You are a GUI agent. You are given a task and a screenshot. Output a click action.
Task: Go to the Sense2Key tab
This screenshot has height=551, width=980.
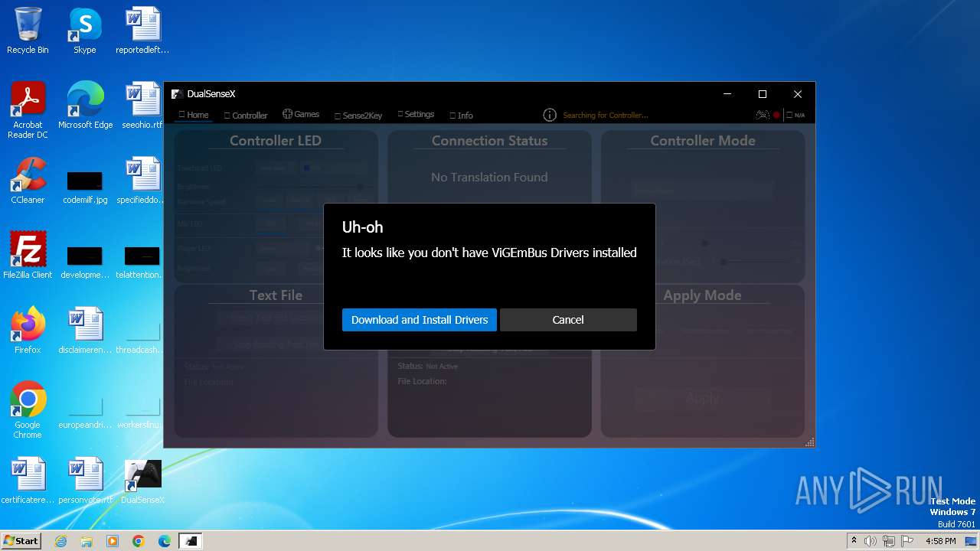point(358,116)
